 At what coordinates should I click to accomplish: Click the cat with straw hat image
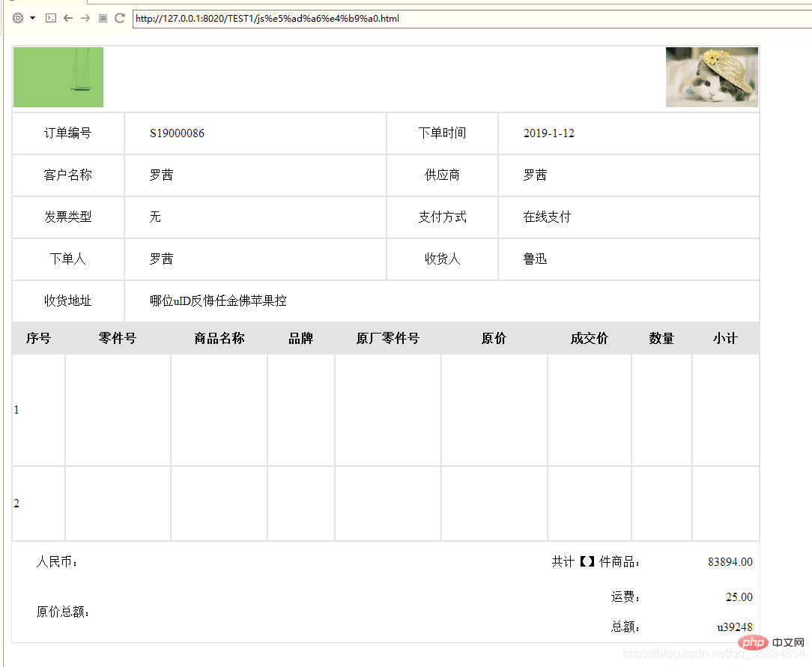pyautogui.click(x=712, y=77)
